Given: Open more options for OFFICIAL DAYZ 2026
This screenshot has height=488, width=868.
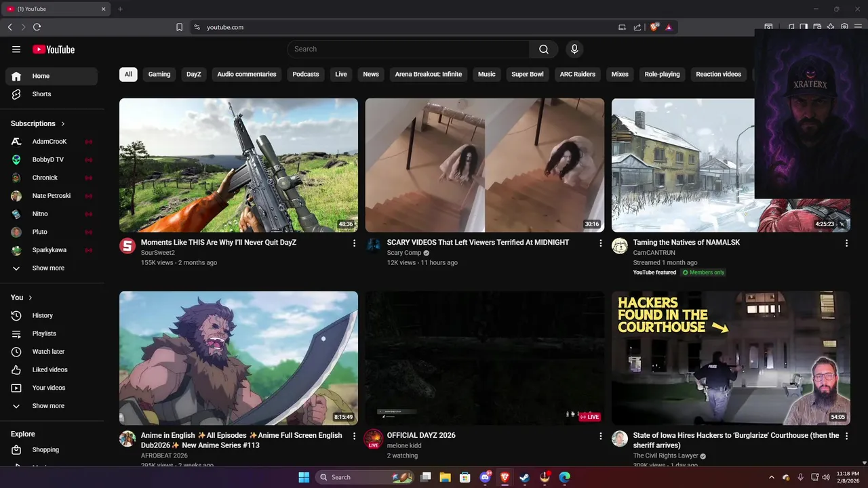Looking at the screenshot, I should [600, 436].
